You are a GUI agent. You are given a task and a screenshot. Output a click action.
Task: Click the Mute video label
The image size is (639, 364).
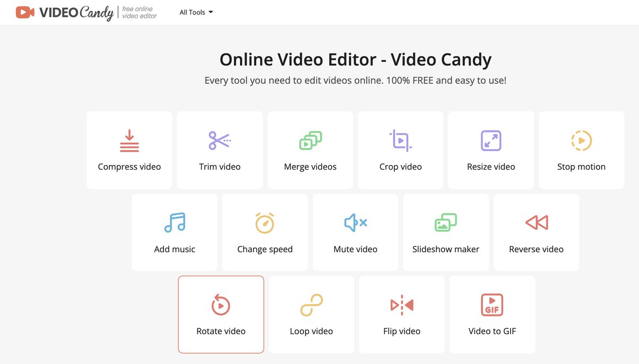(355, 249)
